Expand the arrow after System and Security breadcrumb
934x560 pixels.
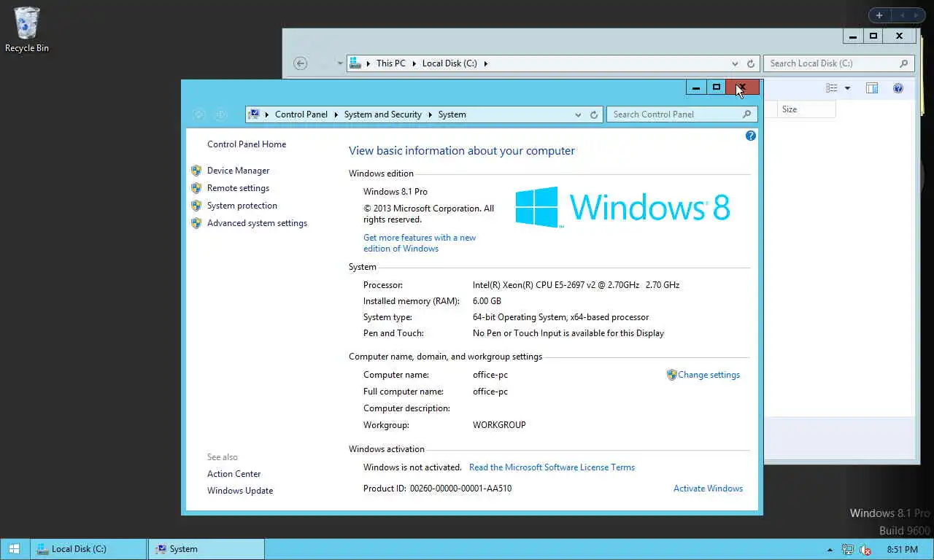(x=431, y=114)
